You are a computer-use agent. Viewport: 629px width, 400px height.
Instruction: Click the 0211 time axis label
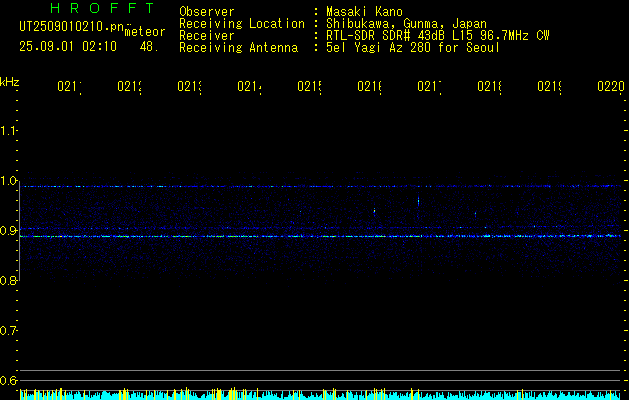point(69,86)
